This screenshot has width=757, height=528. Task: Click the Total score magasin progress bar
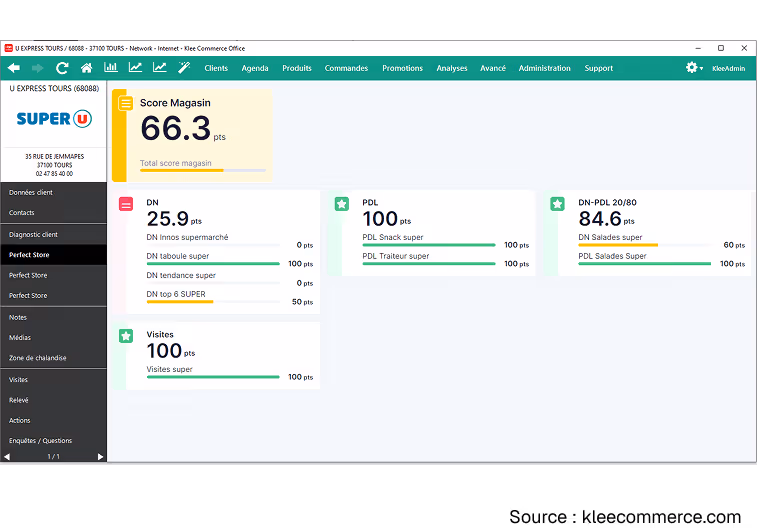(x=203, y=170)
